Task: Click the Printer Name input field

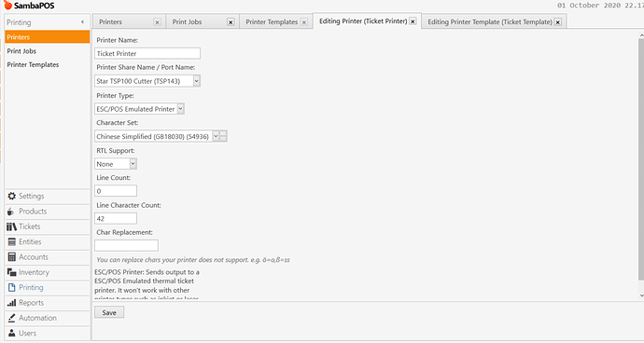Action: [x=147, y=53]
